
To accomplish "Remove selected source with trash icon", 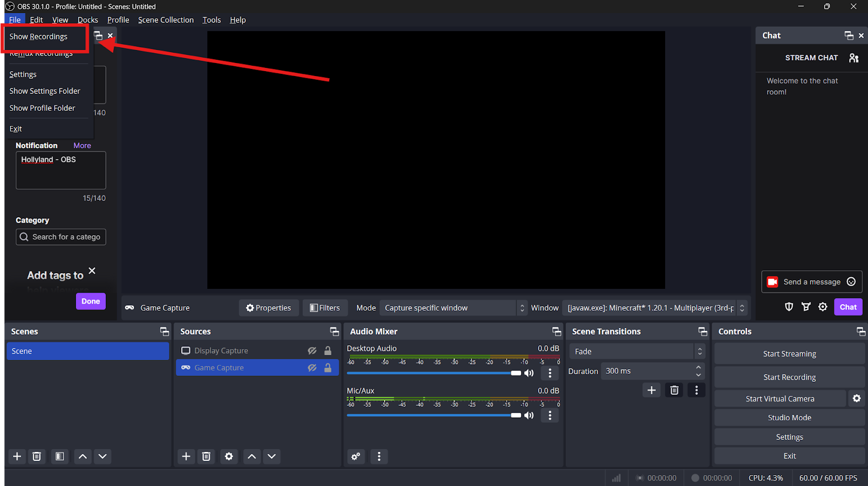I will coord(206,456).
